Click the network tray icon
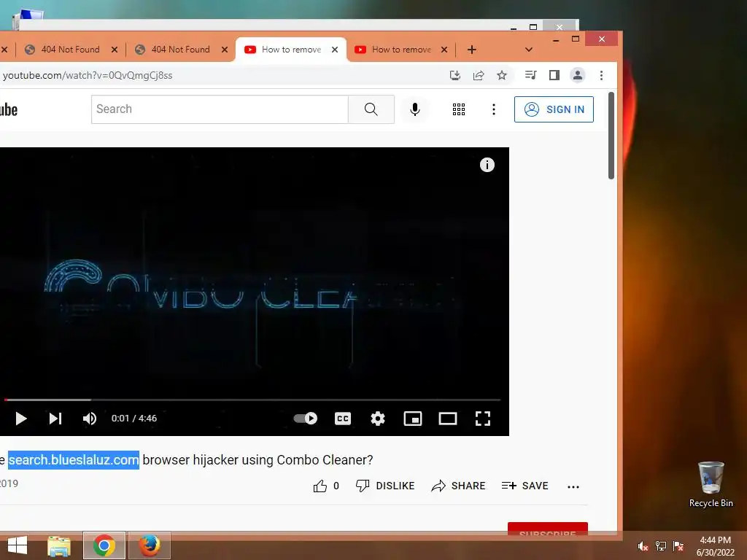This screenshot has height=560, width=747. pyautogui.click(x=661, y=547)
